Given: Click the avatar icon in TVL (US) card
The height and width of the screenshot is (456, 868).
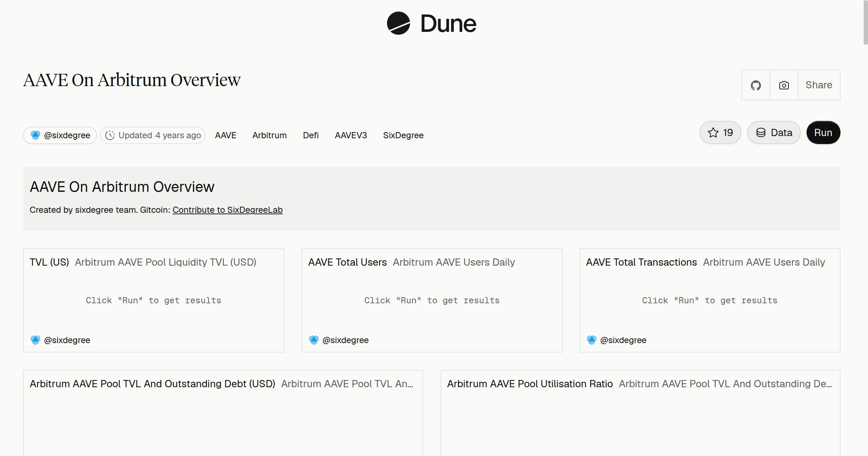Looking at the screenshot, I should tap(35, 340).
